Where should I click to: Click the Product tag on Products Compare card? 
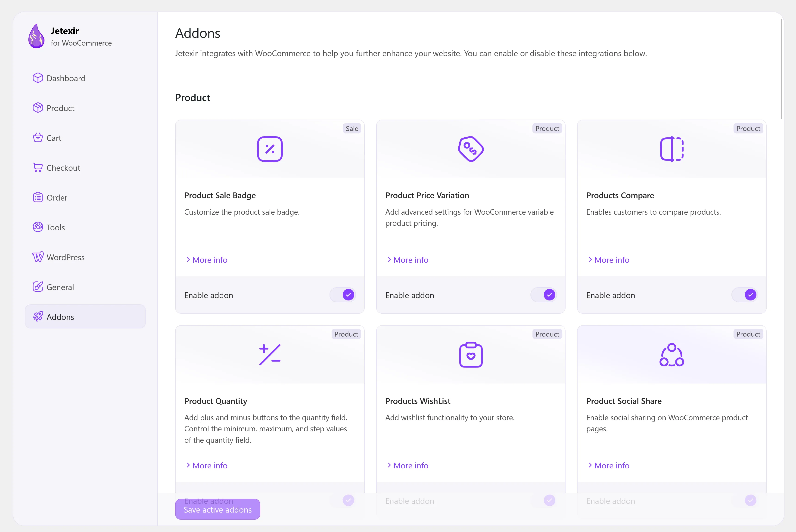(748, 129)
